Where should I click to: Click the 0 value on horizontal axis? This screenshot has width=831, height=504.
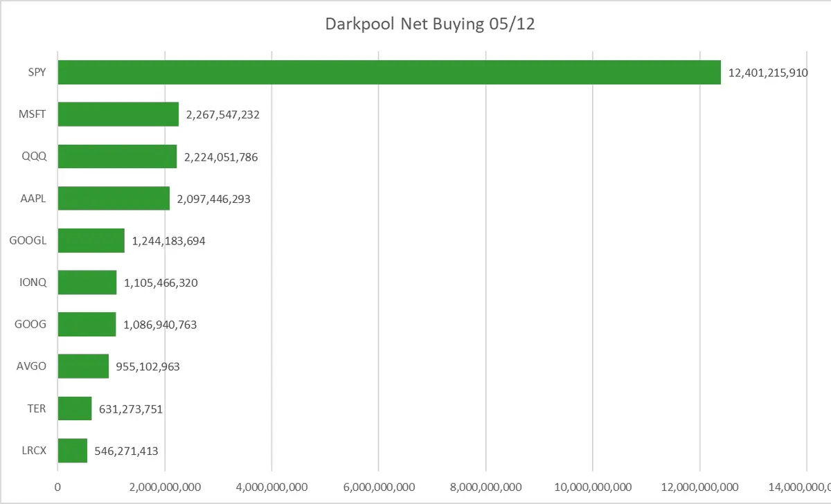coord(58,487)
